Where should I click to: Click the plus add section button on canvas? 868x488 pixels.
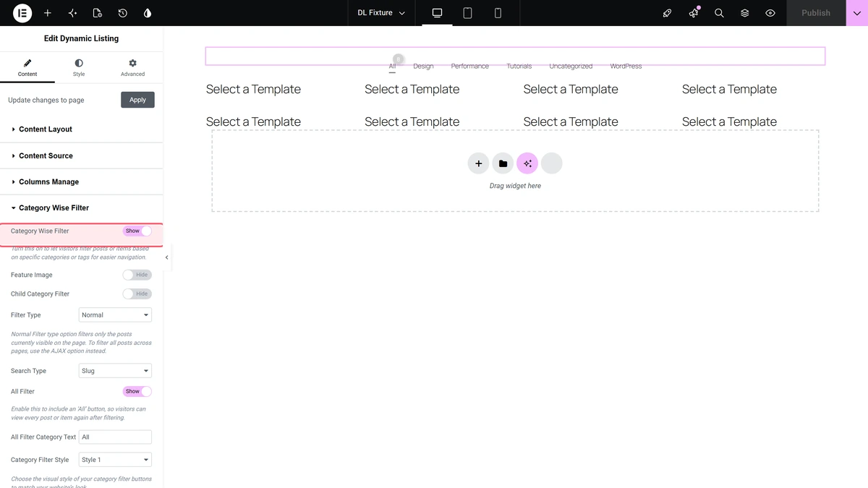tap(478, 163)
